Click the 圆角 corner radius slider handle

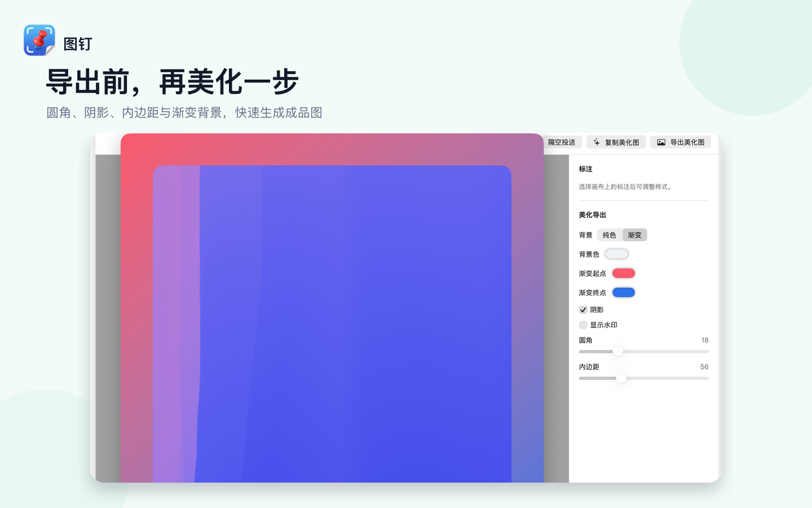(x=618, y=352)
